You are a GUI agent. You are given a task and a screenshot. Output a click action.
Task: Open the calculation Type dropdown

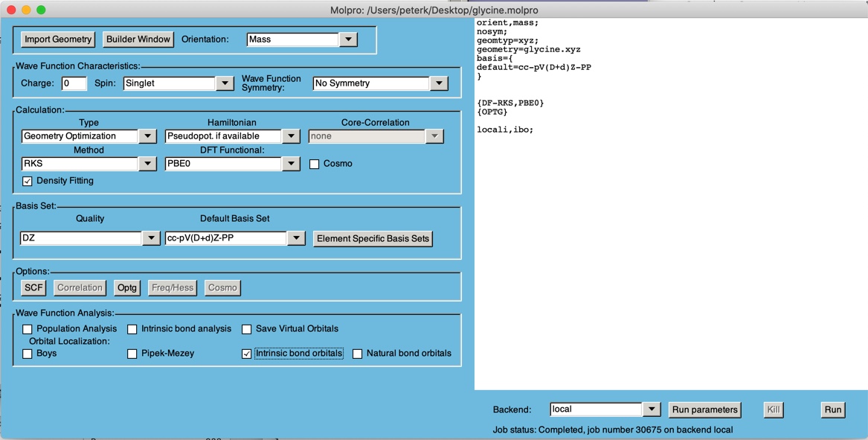pos(147,136)
